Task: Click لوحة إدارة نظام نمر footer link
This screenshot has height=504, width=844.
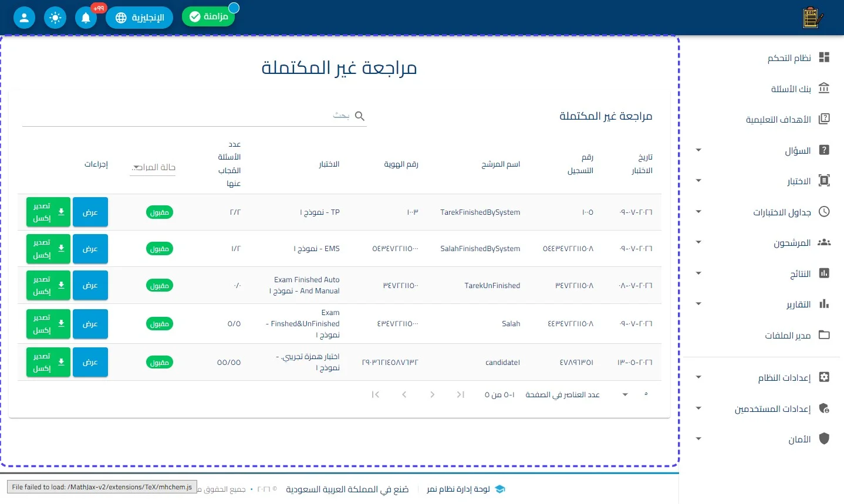Action: [458, 489]
